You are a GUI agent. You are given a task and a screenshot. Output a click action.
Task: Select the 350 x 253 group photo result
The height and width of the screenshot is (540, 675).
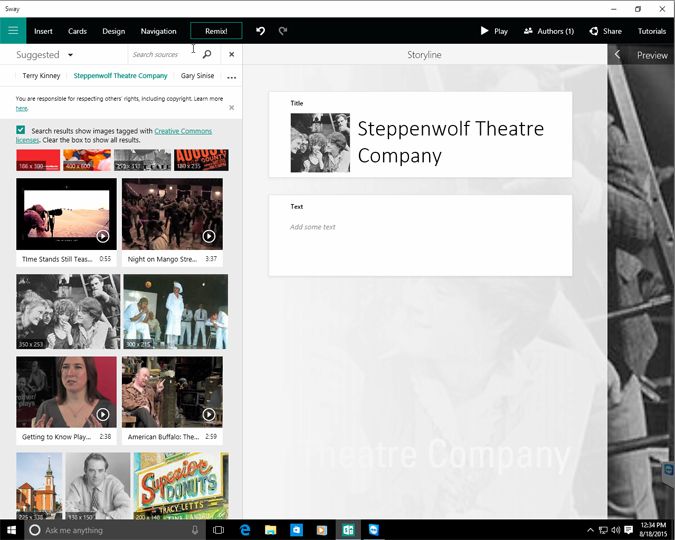click(68, 311)
